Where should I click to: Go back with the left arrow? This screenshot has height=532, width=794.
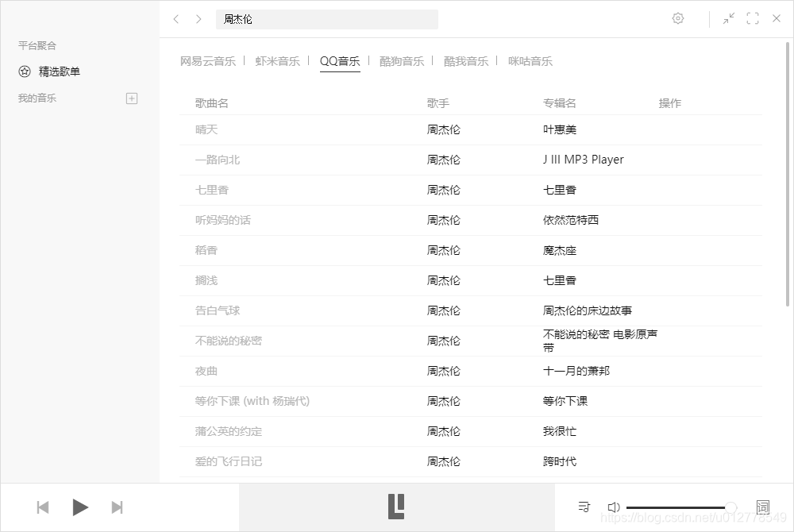pos(176,19)
